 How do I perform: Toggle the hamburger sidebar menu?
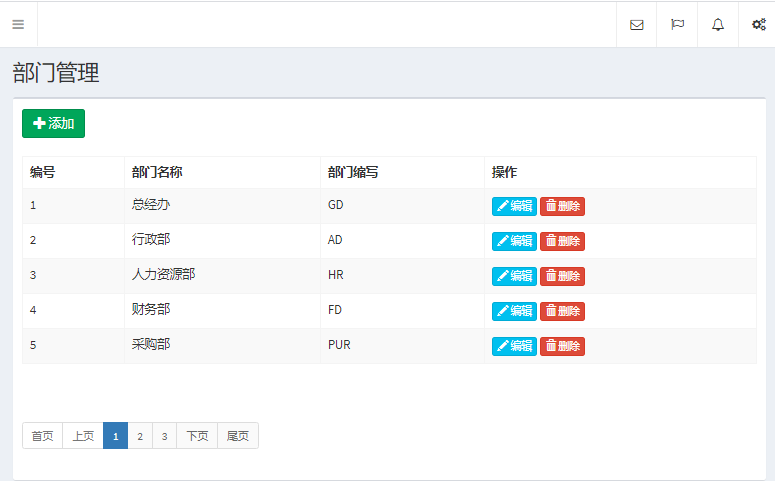[x=18, y=24]
